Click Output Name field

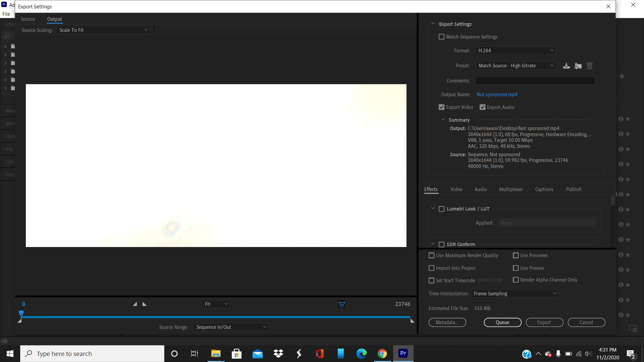[497, 94]
